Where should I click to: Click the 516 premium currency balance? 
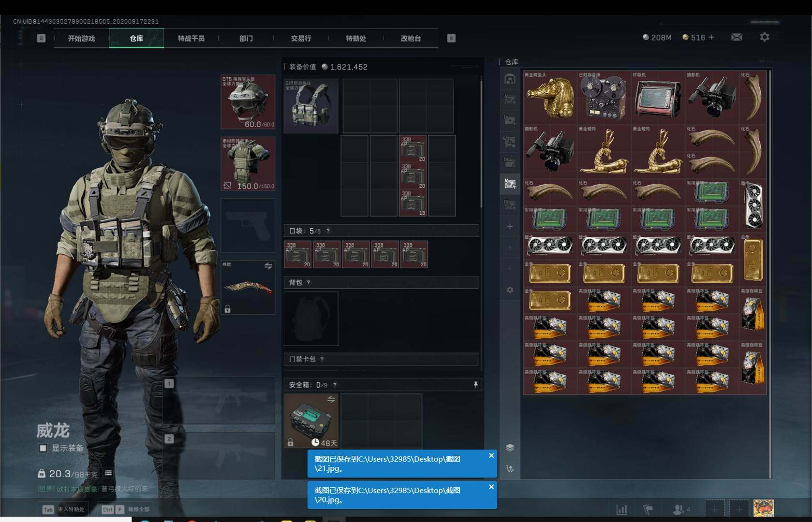(694, 37)
